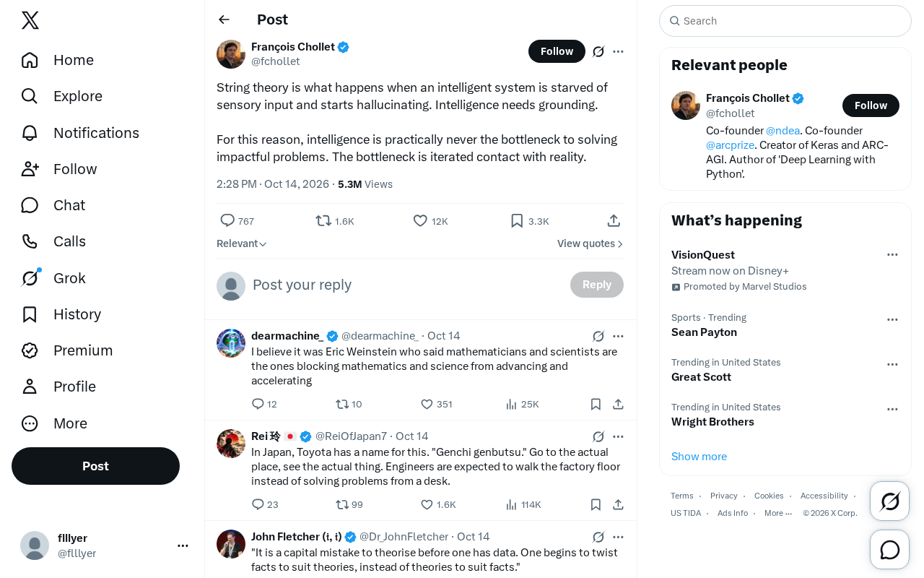This screenshot has width=924, height=578.
Task: Open floating chat messages button
Action: click(x=889, y=550)
